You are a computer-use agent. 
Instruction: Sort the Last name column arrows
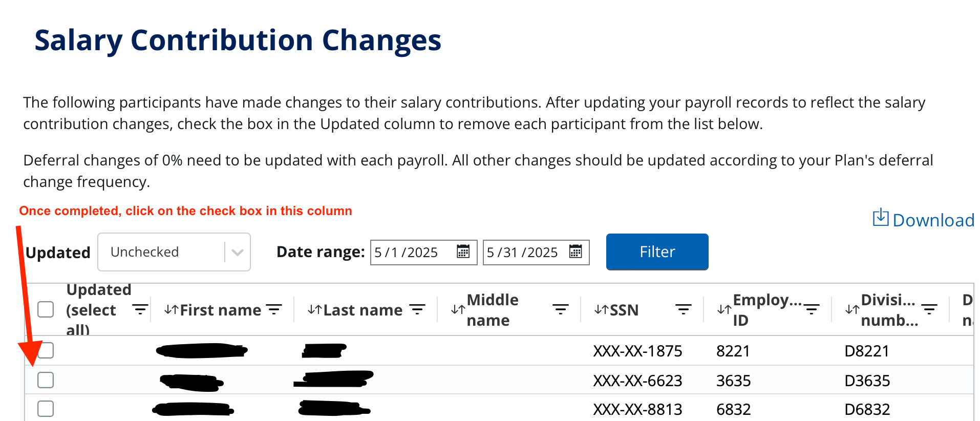pos(314,309)
